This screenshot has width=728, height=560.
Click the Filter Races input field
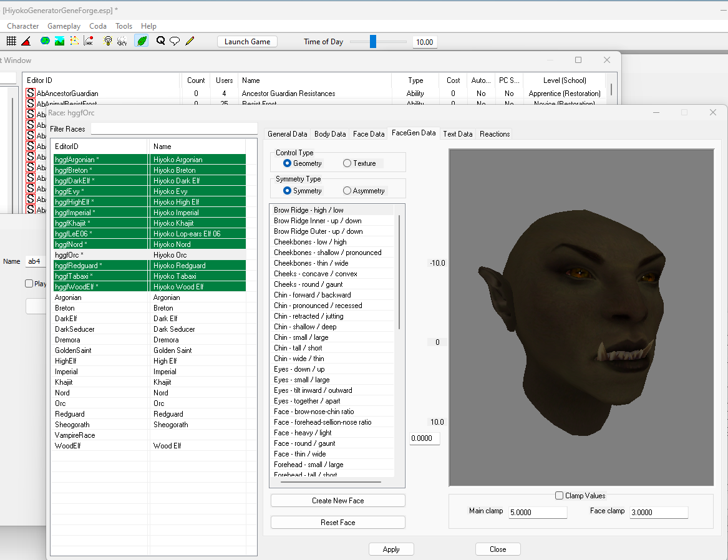tap(174, 129)
